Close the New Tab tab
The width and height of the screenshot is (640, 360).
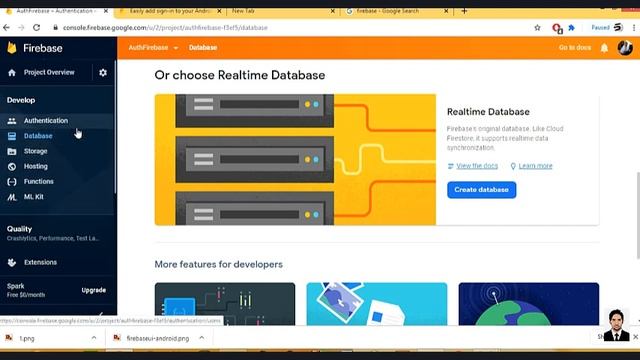[332, 11]
